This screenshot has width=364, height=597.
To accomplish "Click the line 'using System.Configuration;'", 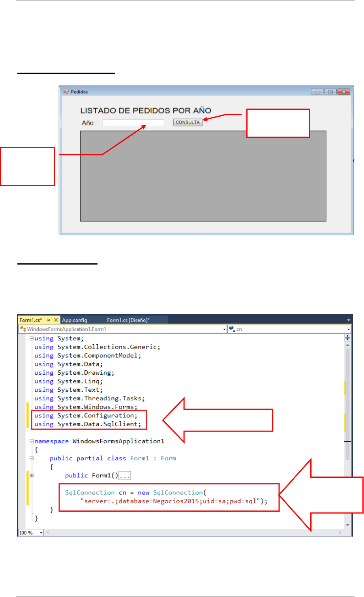I will click(86, 415).
